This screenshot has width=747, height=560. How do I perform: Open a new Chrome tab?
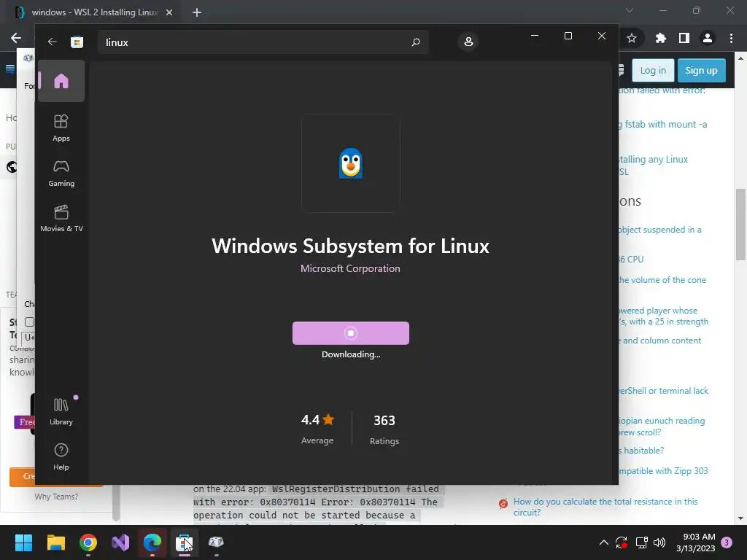point(197,12)
